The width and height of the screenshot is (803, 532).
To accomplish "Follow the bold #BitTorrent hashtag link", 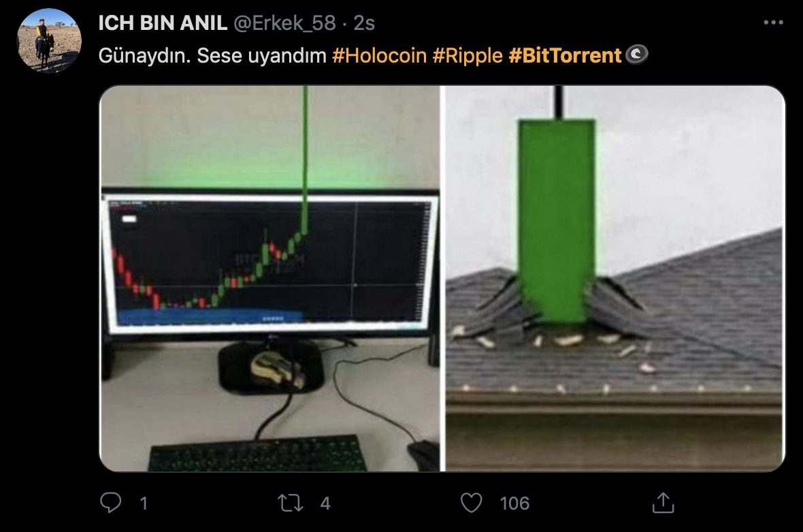I will coord(565,55).
